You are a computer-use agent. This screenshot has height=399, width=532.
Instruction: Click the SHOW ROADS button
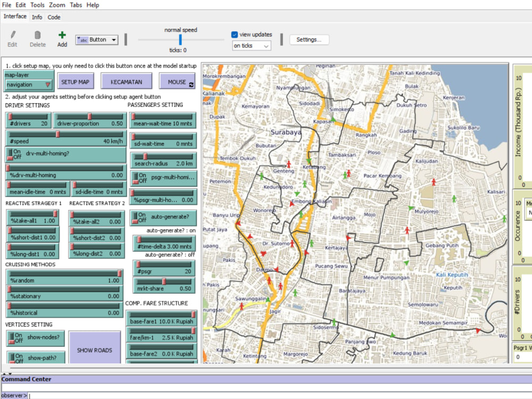94,350
